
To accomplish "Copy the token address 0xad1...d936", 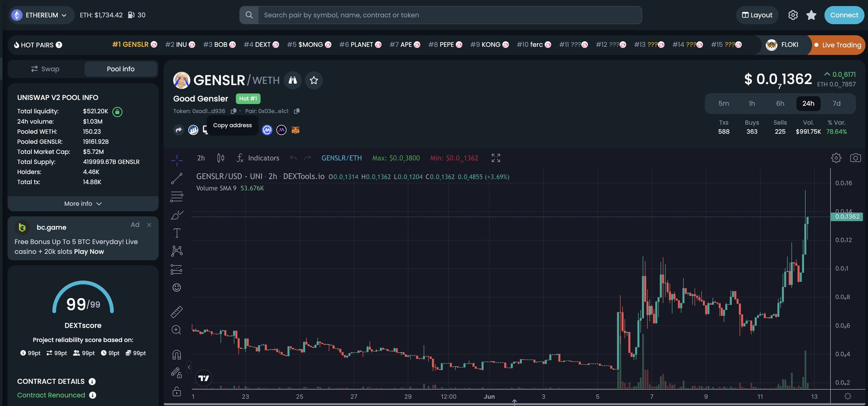I will 233,111.
